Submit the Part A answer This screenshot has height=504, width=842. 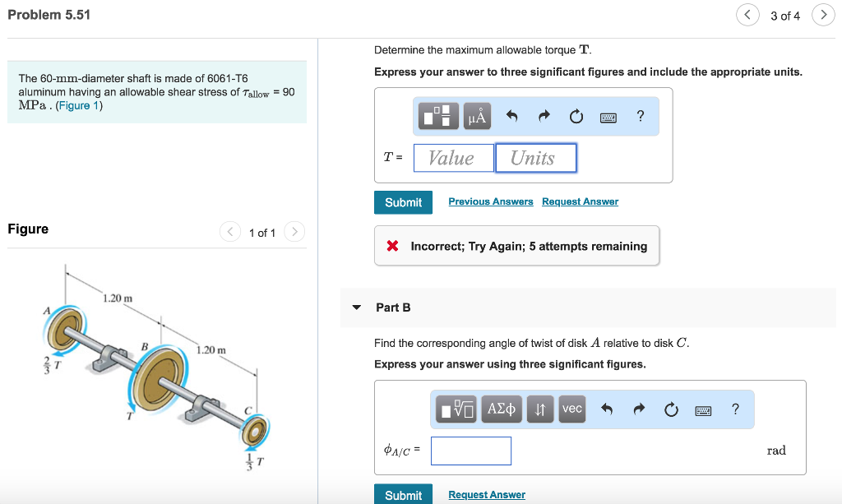point(403,202)
